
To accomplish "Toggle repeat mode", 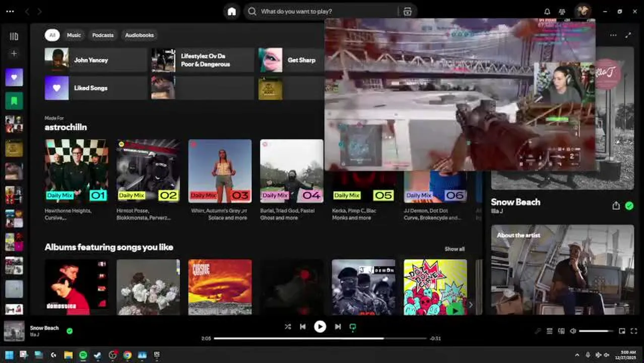I will (353, 327).
